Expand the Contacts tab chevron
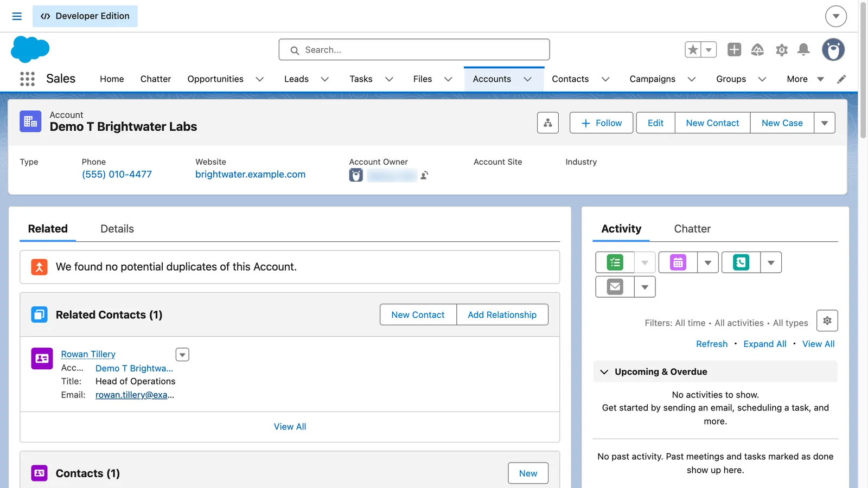 point(605,79)
